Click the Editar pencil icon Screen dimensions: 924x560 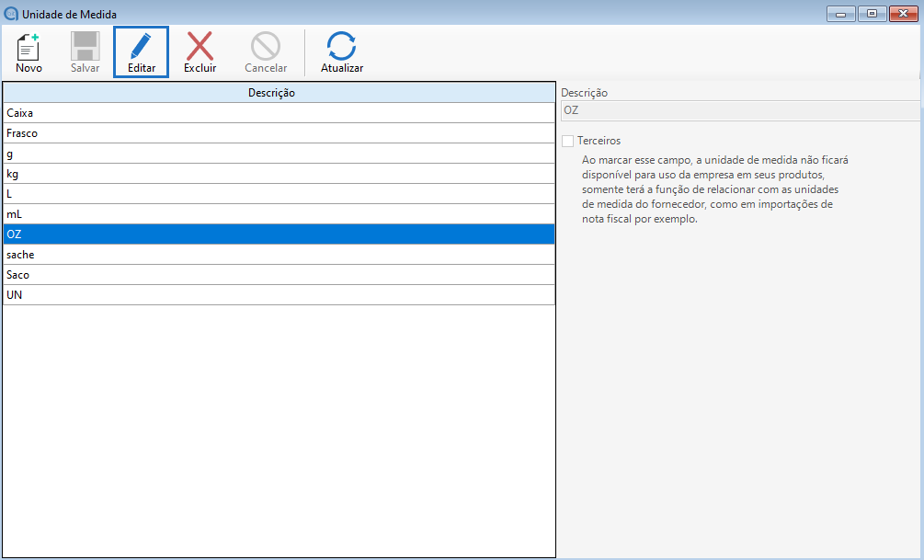142,46
